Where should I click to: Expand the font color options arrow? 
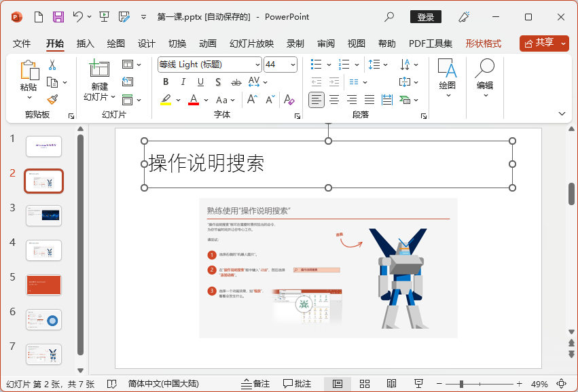click(x=206, y=100)
